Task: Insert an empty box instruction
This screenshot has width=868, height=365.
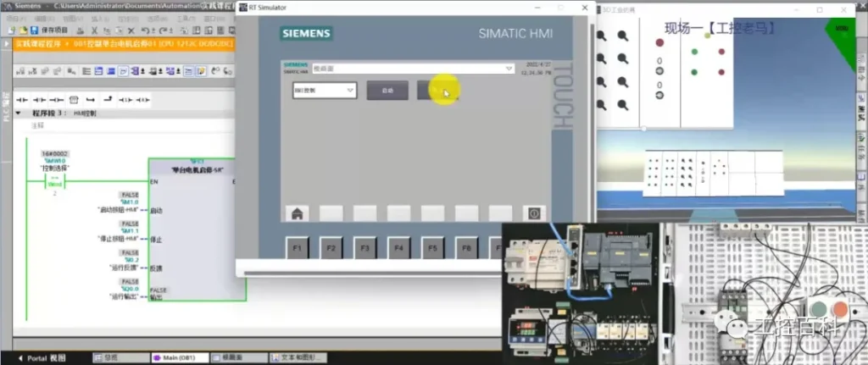Action: pyautogui.click(x=73, y=100)
